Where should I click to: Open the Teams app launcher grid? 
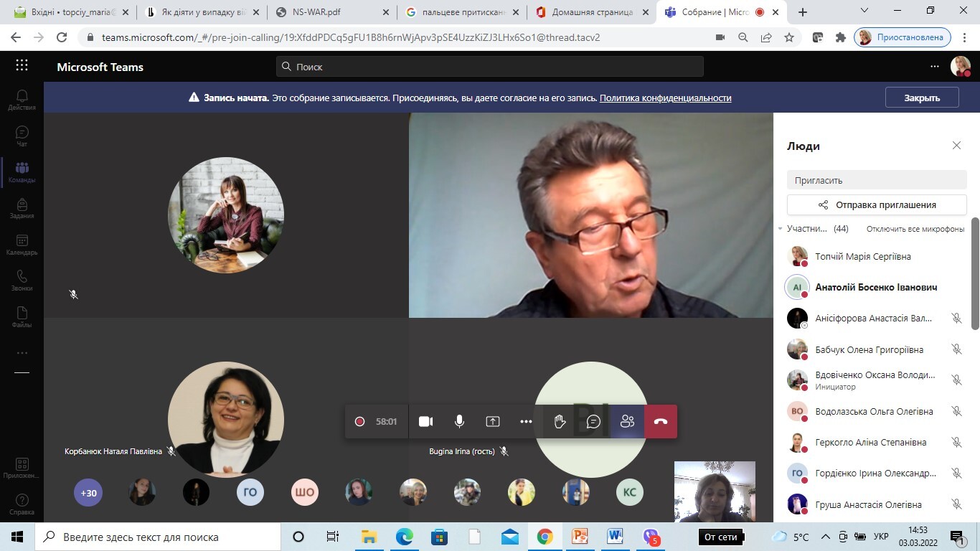pyautogui.click(x=22, y=66)
